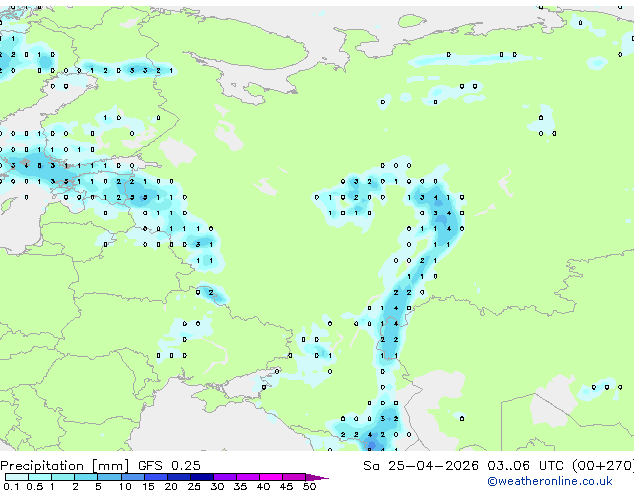Viewport: 634px width, 490px height.
Task: Click the dark blue 25 mm legend swatch
Action: click(x=202, y=477)
